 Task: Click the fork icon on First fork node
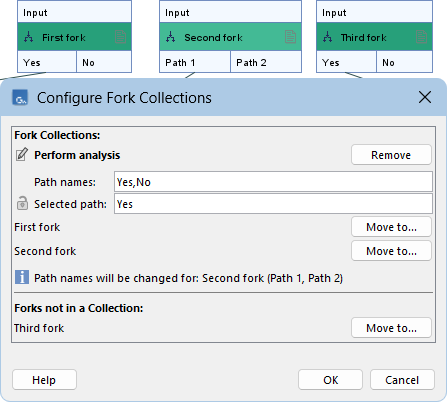[29, 37]
